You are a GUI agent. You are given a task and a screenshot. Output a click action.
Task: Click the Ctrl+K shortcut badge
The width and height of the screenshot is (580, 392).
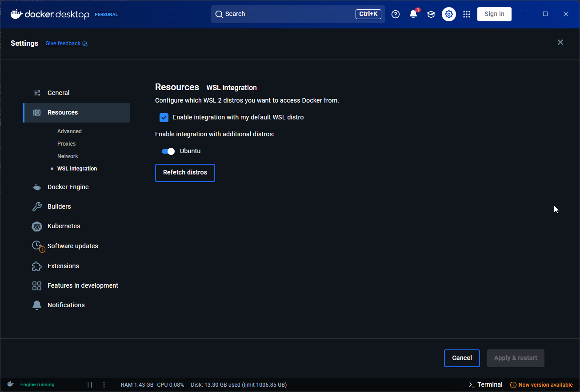pyautogui.click(x=368, y=14)
